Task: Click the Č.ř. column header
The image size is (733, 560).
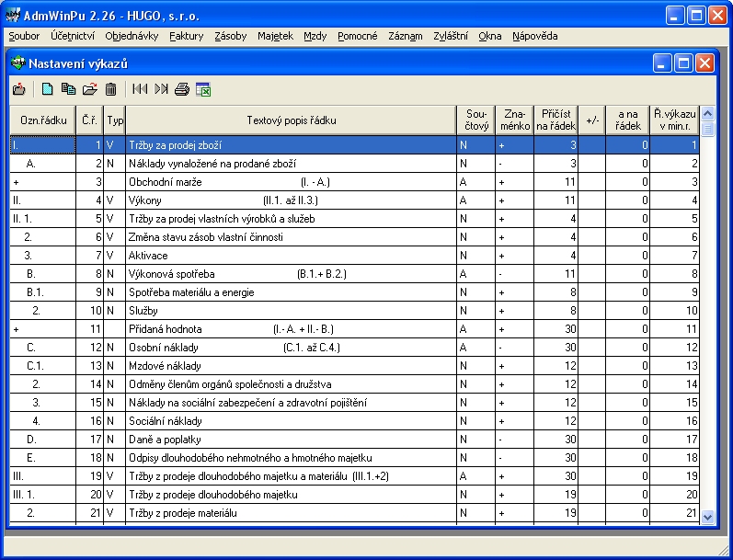Action: (90, 120)
